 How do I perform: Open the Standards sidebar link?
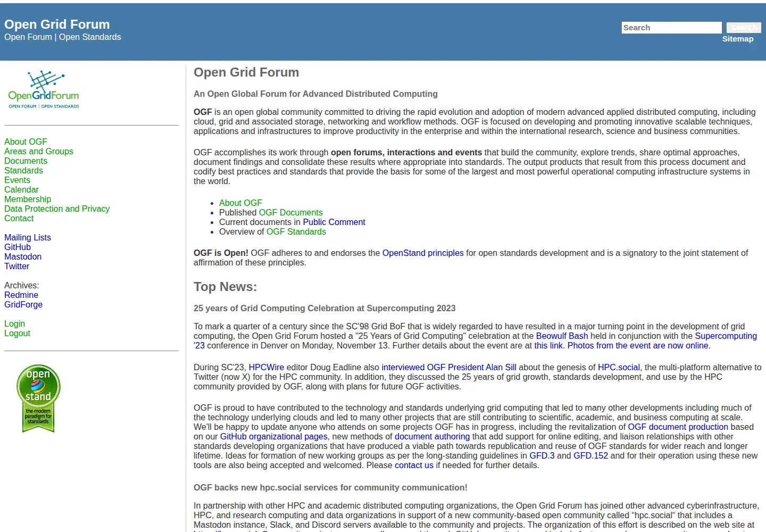pos(23,170)
